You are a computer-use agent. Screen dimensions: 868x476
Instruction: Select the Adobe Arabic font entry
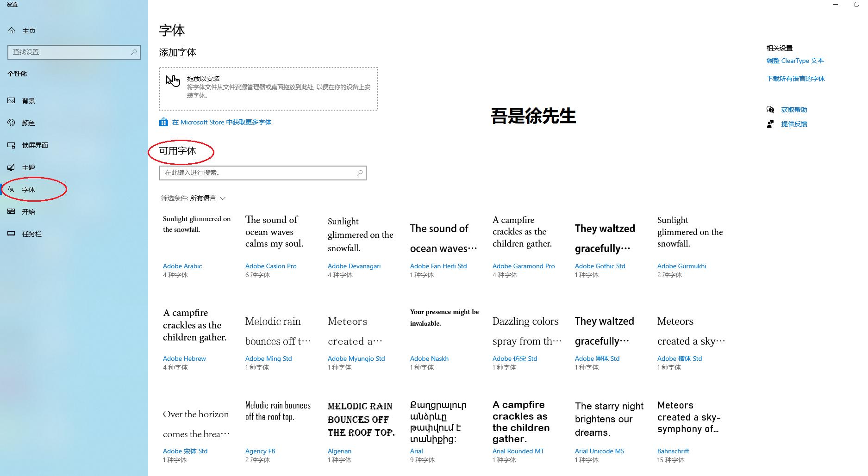click(182, 266)
